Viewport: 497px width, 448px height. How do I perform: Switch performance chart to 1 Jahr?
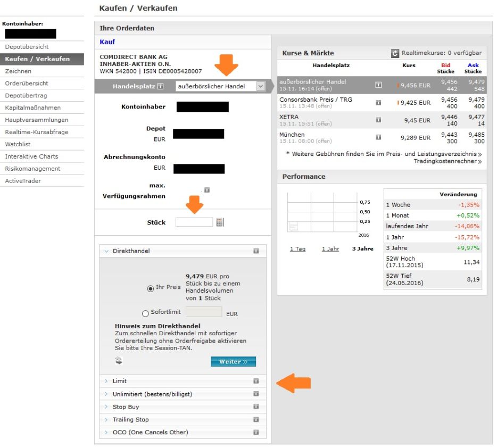(330, 249)
